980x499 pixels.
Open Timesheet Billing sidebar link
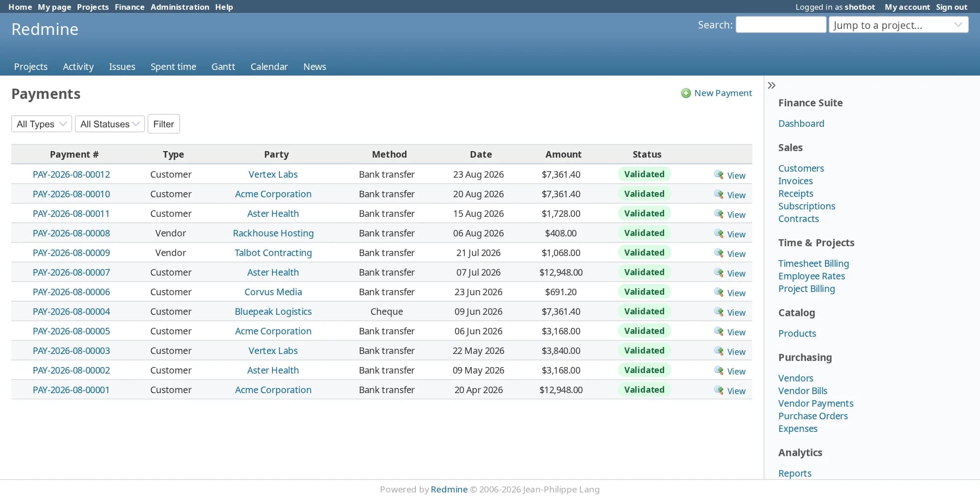point(813,263)
